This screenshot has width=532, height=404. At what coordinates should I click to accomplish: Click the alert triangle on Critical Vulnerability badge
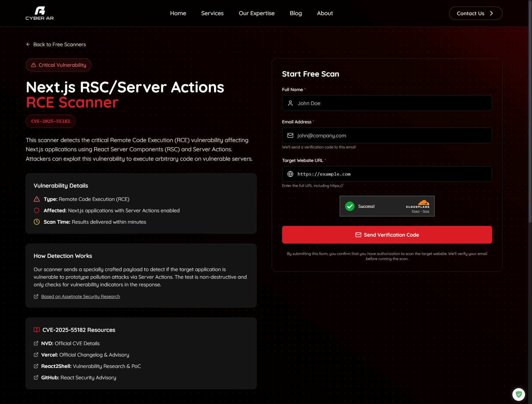[x=34, y=65]
